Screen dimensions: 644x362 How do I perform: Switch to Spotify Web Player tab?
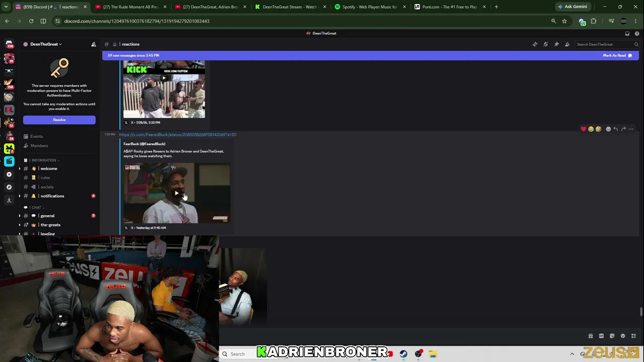(370, 7)
